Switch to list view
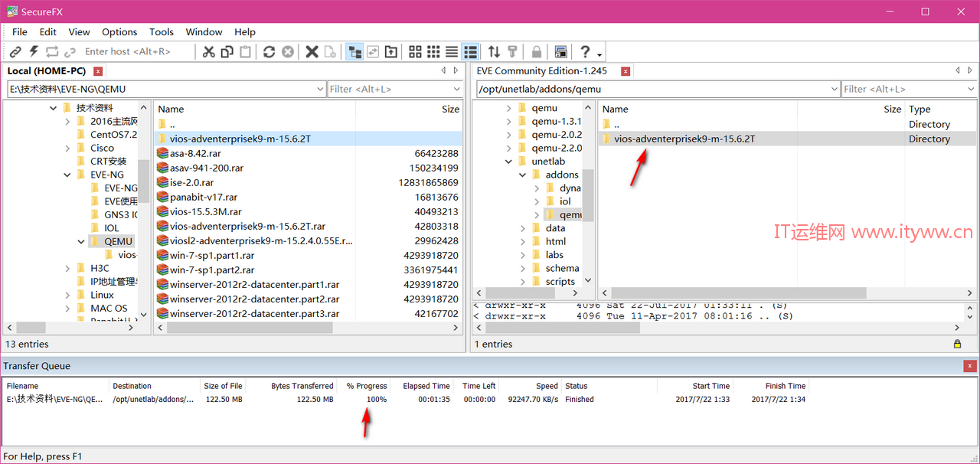Viewport: 980px width, 464px height. tap(452, 51)
